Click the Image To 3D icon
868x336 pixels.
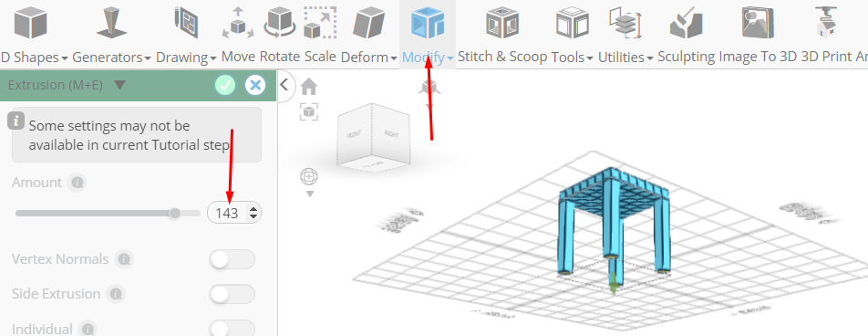[x=758, y=23]
